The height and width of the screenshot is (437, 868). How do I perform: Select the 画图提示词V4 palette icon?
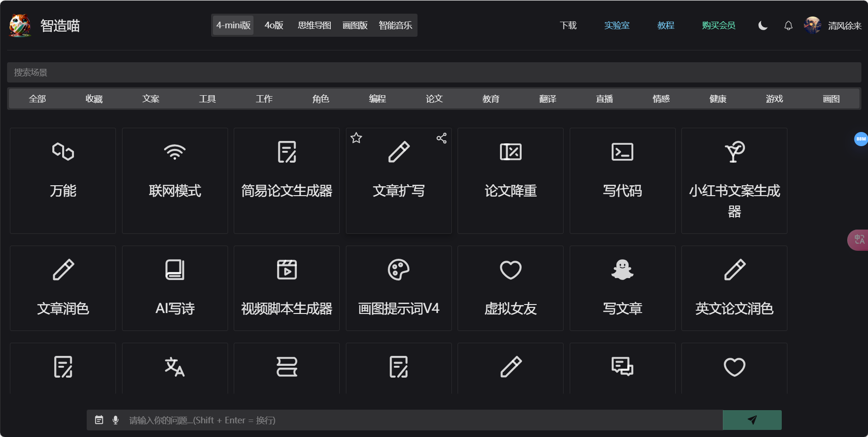399,270
